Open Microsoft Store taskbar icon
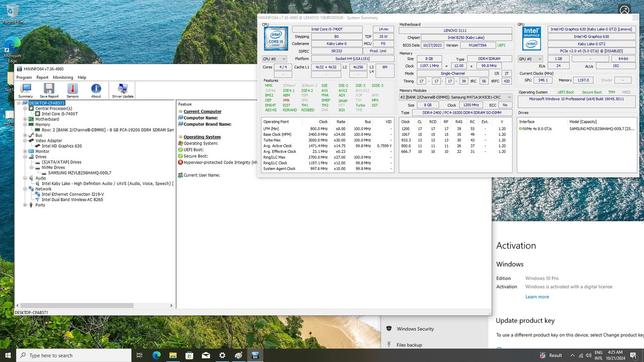The width and height of the screenshot is (644, 362). coord(190,355)
